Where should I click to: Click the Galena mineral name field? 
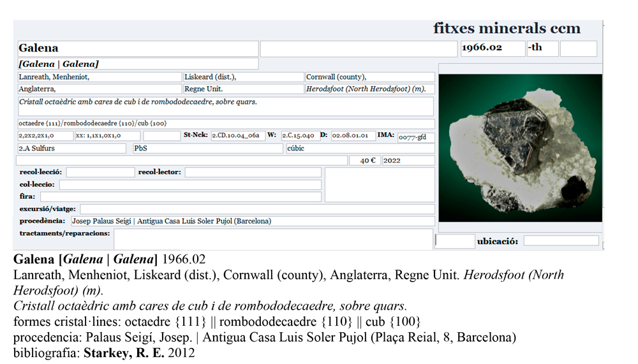click(138, 48)
